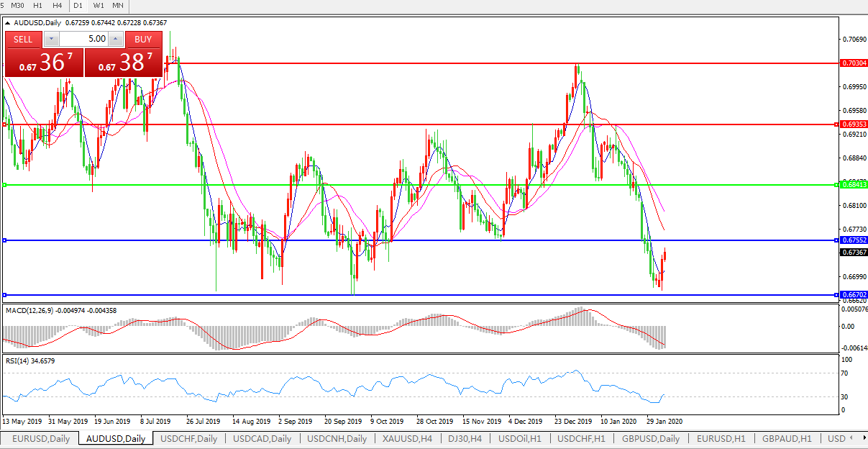Viewport: 868px width, 449px height.
Task: Switch chart to M30 timeframe
Action: [17, 5]
